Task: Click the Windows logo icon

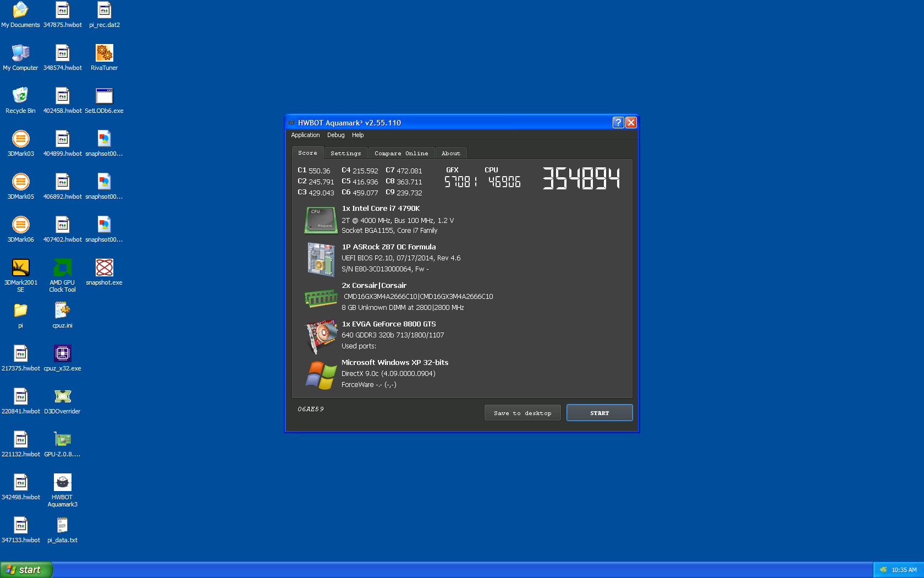Action: pyautogui.click(x=321, y=375)
